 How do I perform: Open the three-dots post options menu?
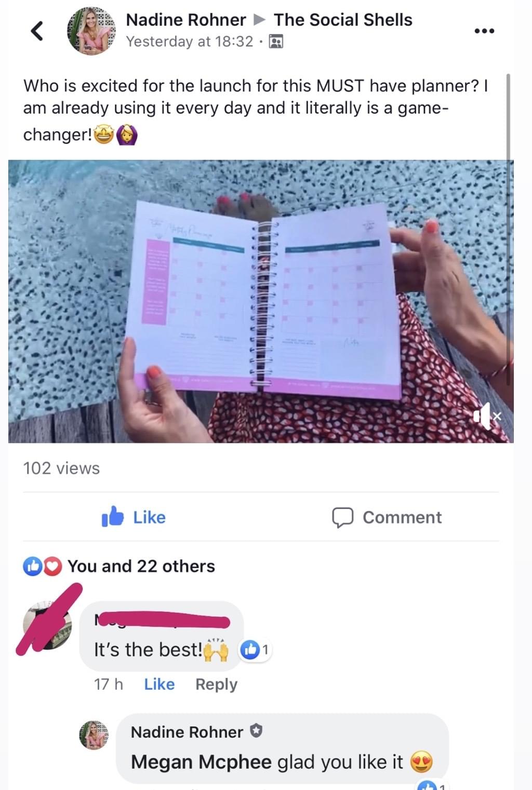(x=484, y=31)
